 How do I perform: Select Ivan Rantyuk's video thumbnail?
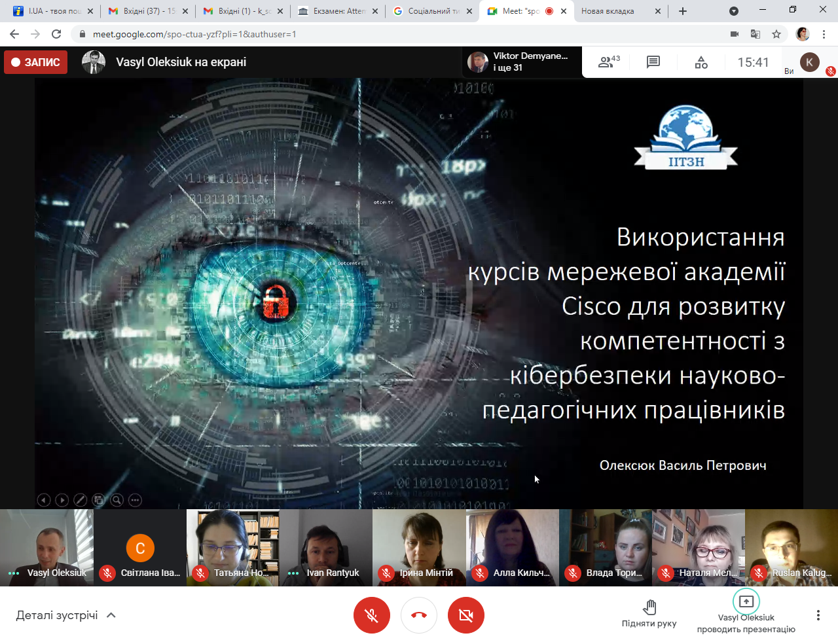pos(326,547)
